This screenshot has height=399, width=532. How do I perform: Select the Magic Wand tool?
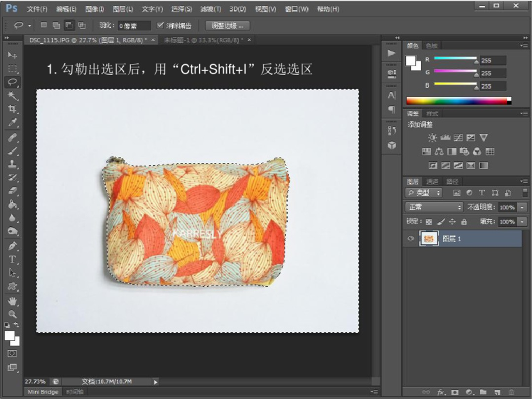(x=12, y=96)
